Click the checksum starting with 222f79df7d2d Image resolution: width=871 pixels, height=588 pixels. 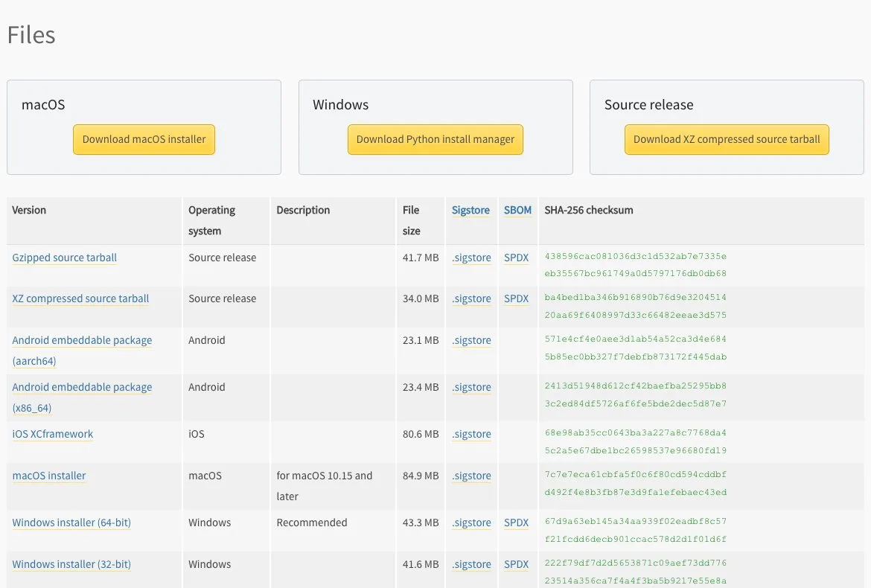[636, 572]
